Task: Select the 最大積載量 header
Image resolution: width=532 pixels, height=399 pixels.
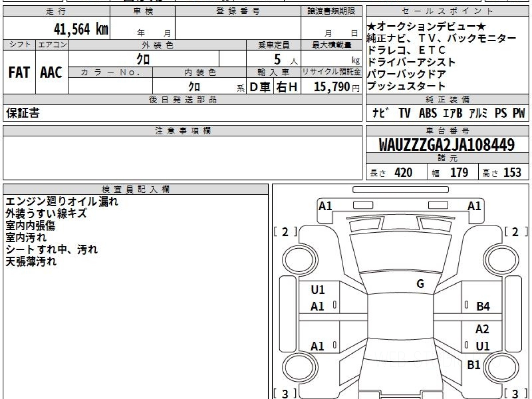Action: point(331,45)
